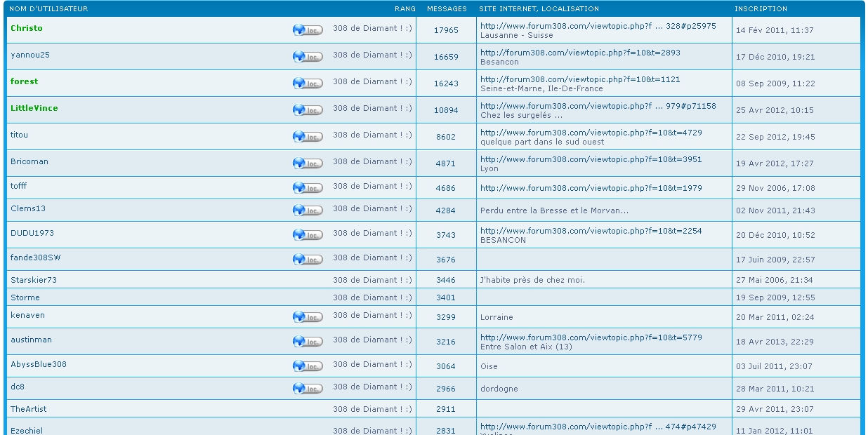This screenshot has width=868, height=435.
Task: Open LittleVince's location globe icon
Action: coord(308,109)
